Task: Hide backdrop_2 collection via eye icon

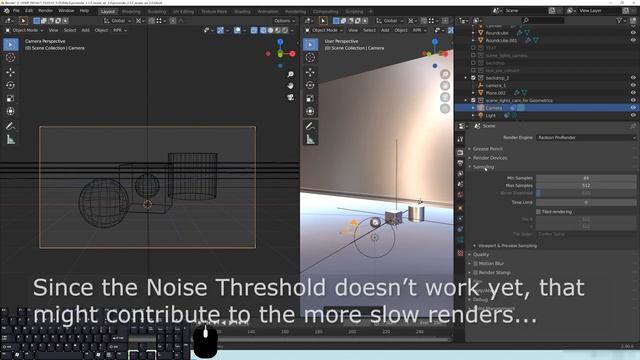Action: point(633,78)
